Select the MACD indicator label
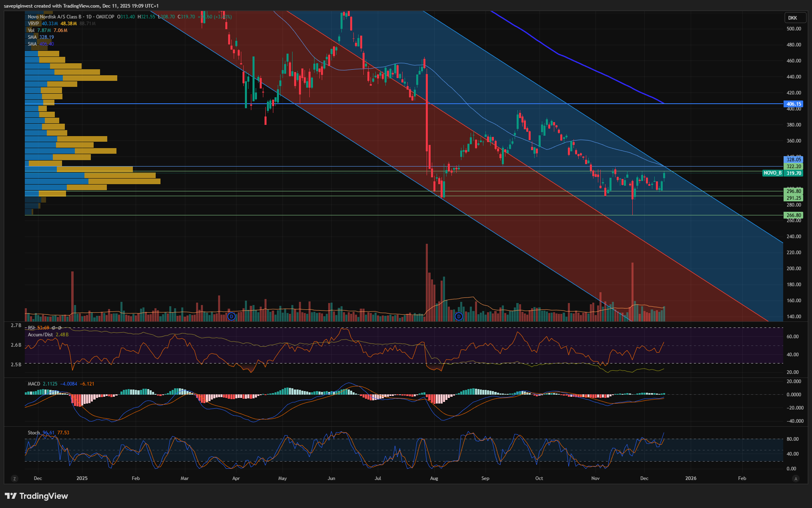This screenshot has width=812, height=508. point(34,384)
